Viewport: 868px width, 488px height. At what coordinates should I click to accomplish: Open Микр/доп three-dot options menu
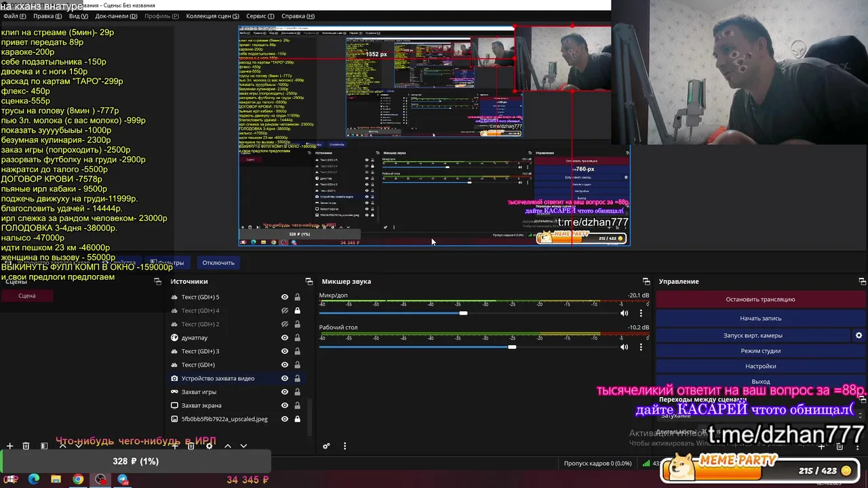coord(641,313)
